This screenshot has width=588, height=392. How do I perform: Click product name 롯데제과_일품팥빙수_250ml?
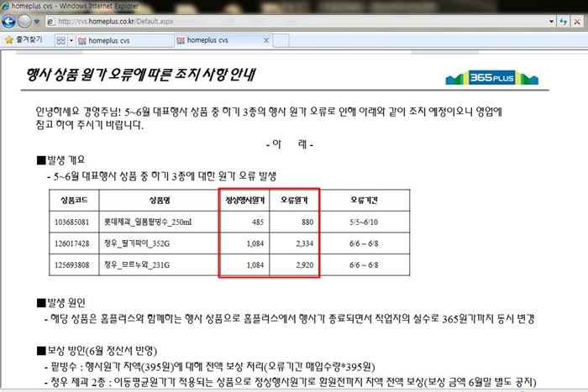pyautogui.click(x=148, y=222)
